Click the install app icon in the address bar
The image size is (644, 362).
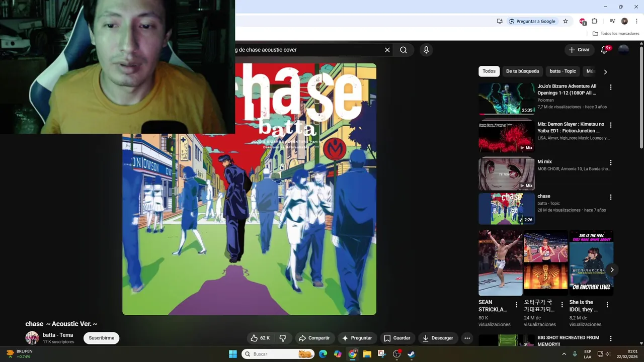[x=500, y=21]
